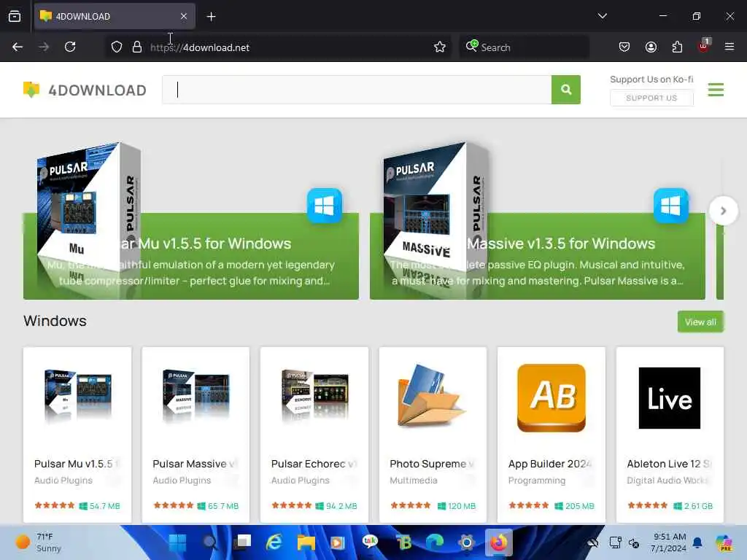
Task: Open Photo Supreme folder thumbnail
Action: click(433, 396)
